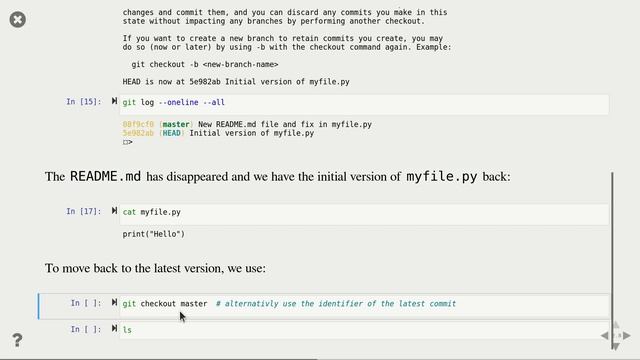Go to the previous slide with left arrow
Image resolution: width=640 pixels, height=360 pixels.
point(605,336)
